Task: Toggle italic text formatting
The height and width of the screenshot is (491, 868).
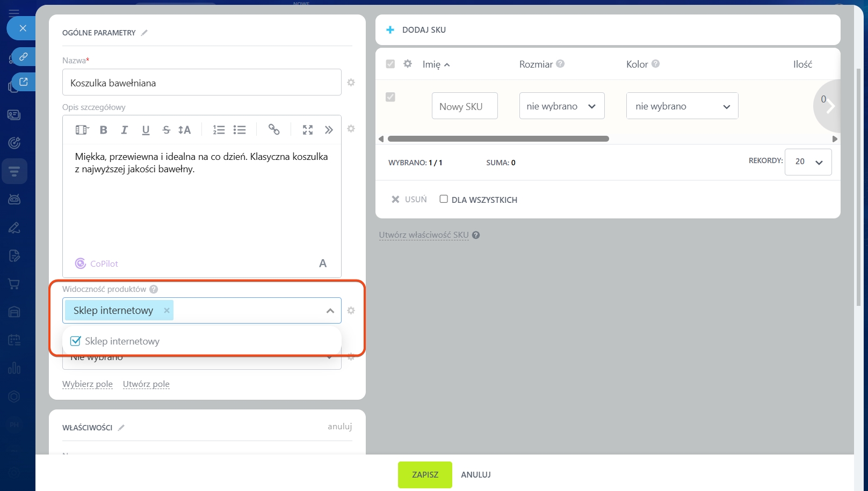Action: coord(124,130)
